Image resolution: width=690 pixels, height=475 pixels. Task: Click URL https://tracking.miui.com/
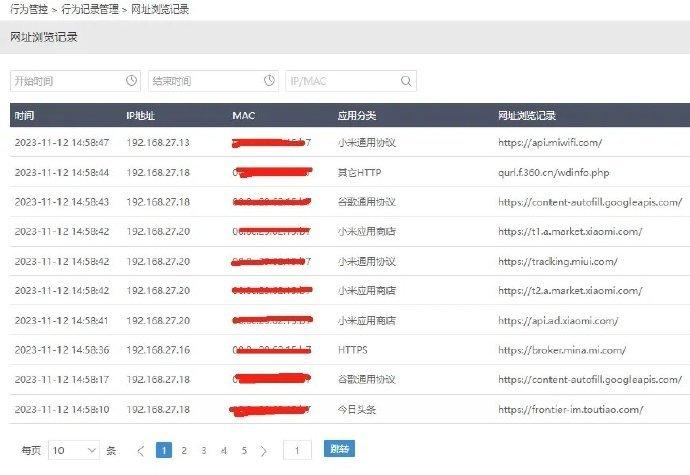(x=558, y=261)
